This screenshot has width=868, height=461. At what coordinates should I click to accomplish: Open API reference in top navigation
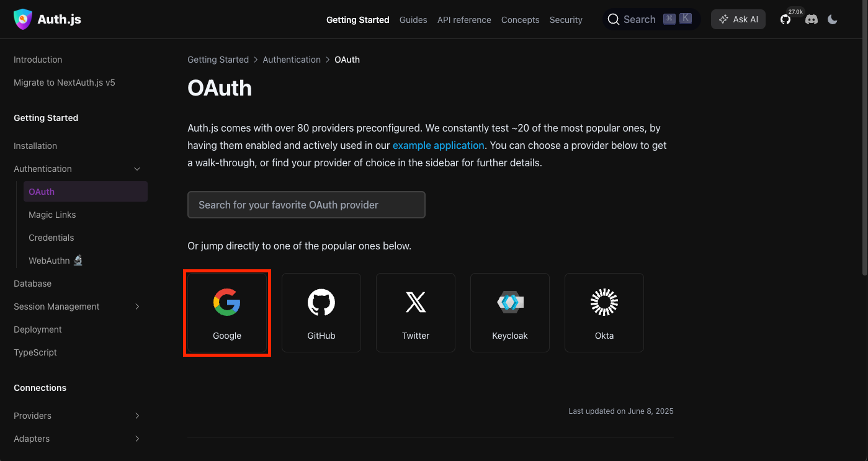[464, 20]
